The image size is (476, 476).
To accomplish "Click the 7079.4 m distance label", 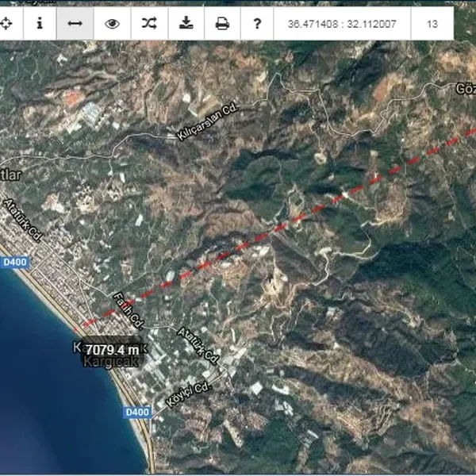I will tap(113, 350).
